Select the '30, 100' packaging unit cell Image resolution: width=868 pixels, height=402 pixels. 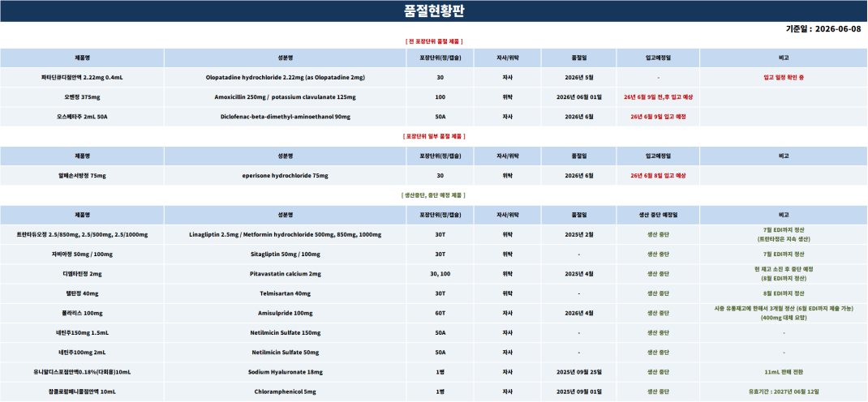pos(440,274)
